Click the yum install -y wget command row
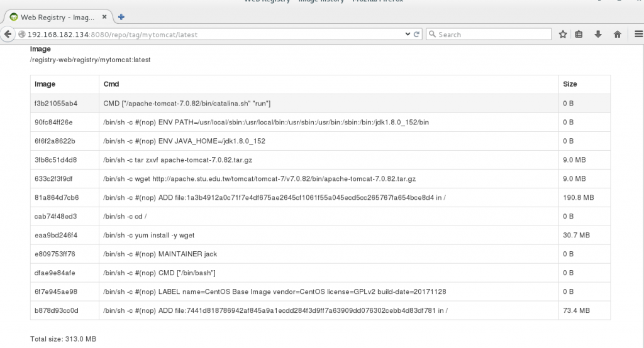Screen dimensions: 644x348 click(149, 235)
